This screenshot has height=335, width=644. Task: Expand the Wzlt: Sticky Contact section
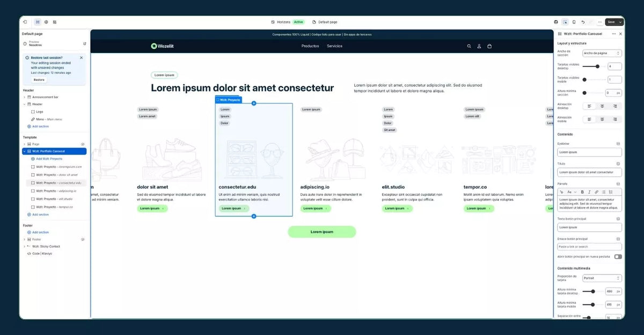pyautogui.click(x=24, y=247)
